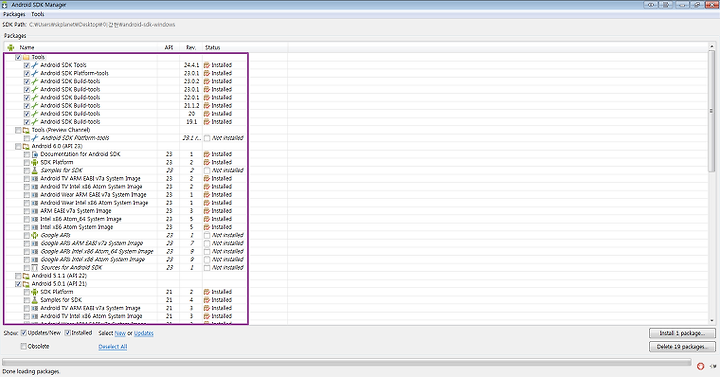Click the wrench icon of Android SDK Platform-tools 23.0.1
This screenshot has width=720, height=377.
[x=34, y=73]
